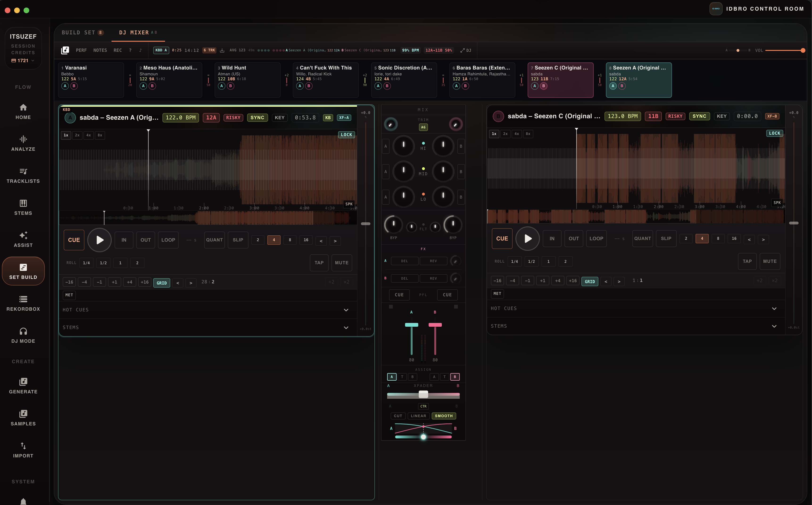Viewport: 812px width, 505px height.
Task: Enable the MET metronome on deck B
Action: [x=497, y=293]
